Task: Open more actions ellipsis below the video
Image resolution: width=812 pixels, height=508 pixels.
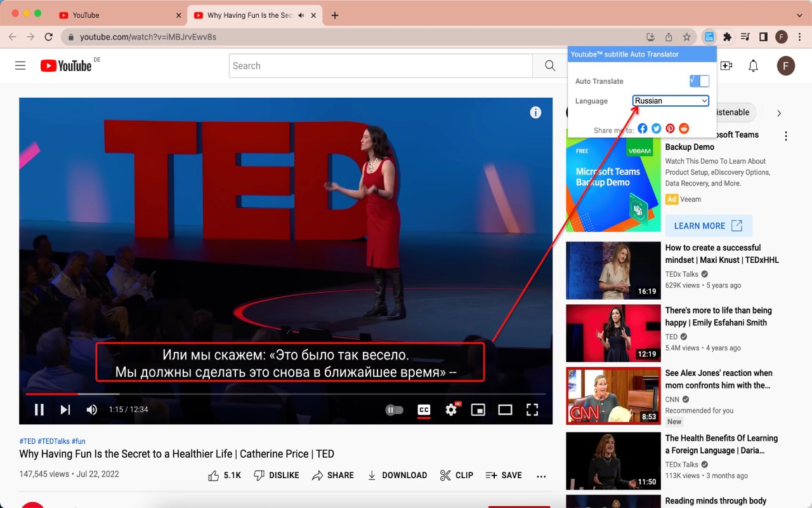Action: pos(541,476)
